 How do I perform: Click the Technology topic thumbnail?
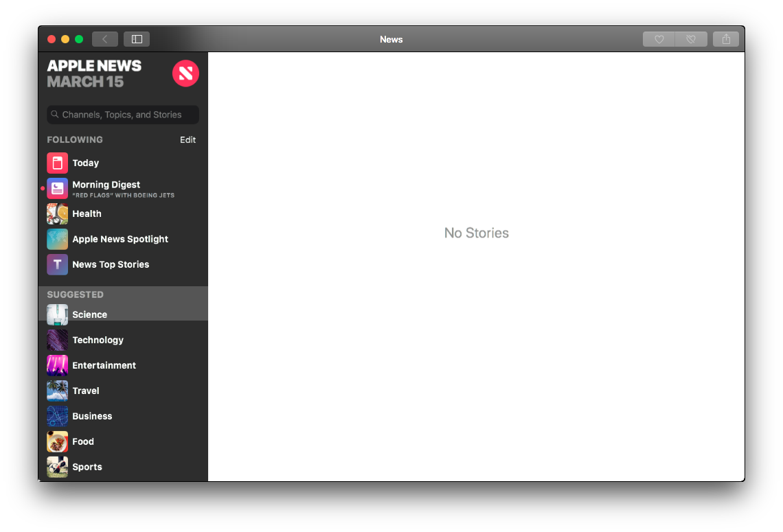coord(58,340)
